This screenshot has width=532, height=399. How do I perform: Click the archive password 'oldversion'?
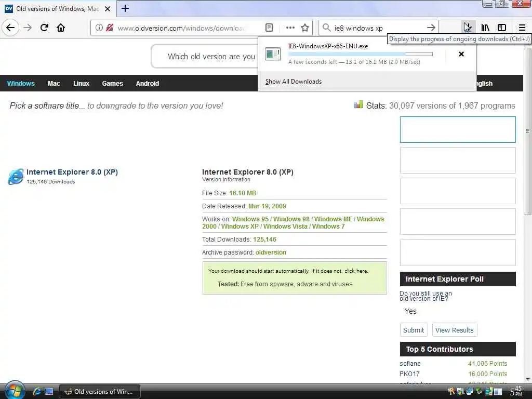[x=271, y=252]
